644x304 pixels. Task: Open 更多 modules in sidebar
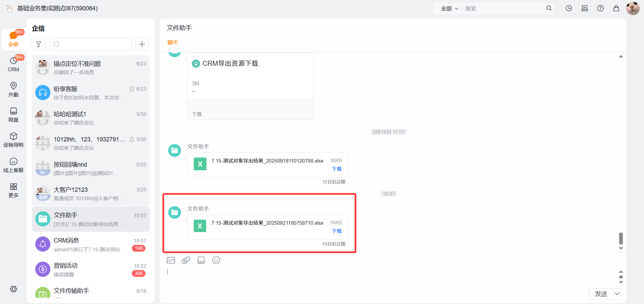click(13, 190)
